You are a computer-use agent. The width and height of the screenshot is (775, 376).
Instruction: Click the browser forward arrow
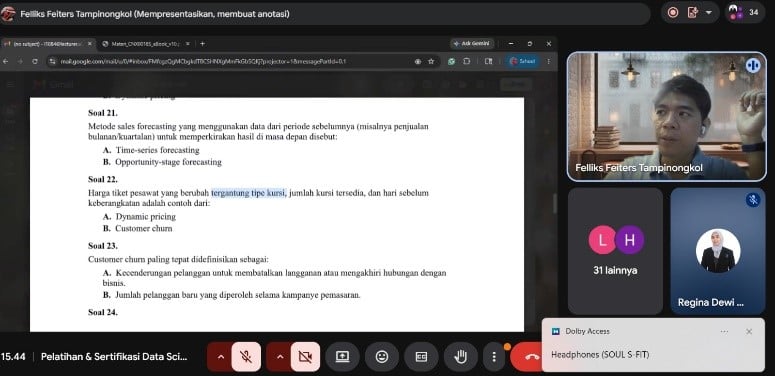20,61
